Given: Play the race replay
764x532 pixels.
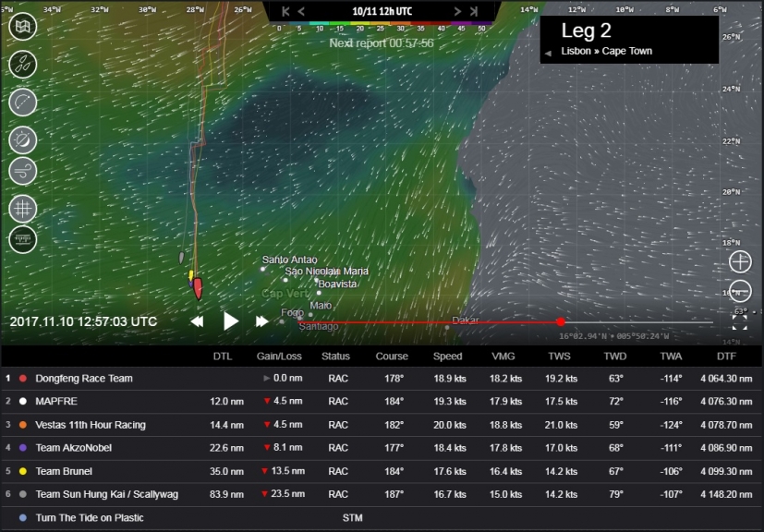Looking at the screenshot, I should coord(230,321).
